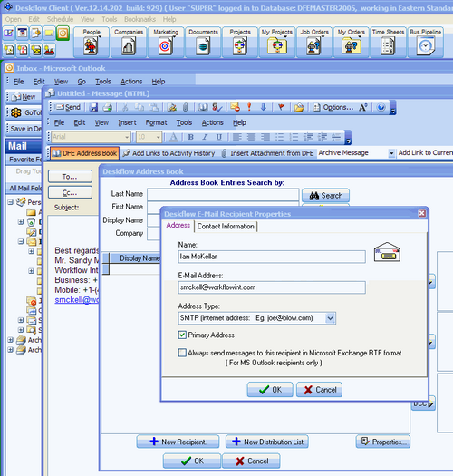Click OK in Deskflow Address Book

192,461
